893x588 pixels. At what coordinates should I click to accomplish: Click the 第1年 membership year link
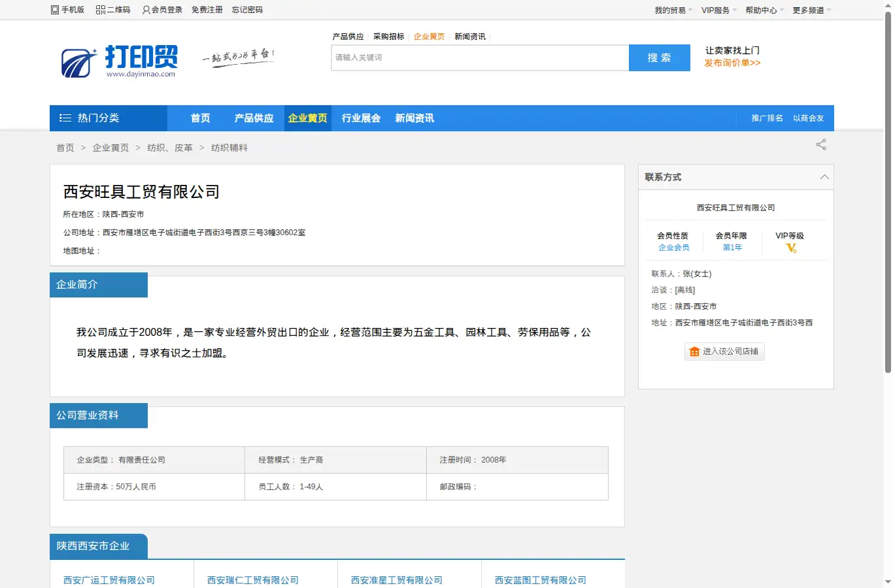[x=732, y=248]
